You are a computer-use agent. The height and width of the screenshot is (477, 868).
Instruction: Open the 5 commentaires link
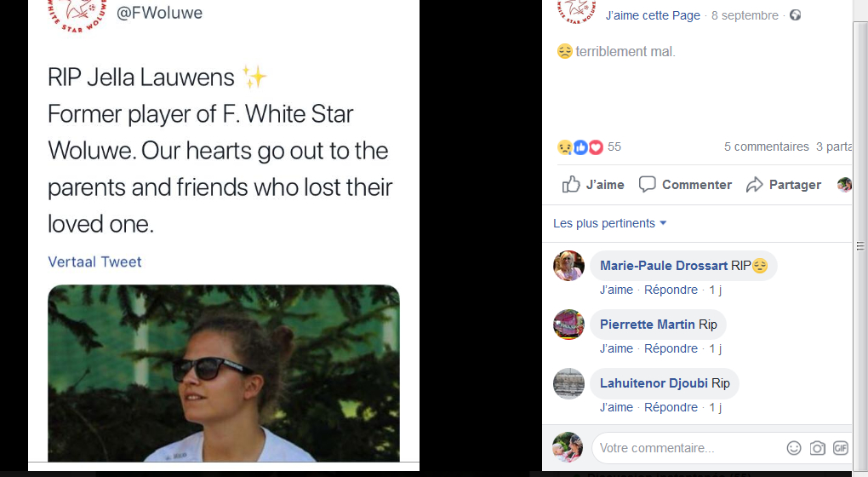coord(766,147)
